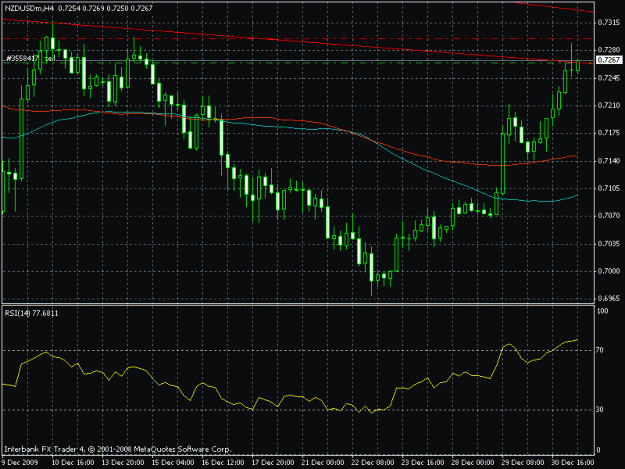Select the red dash-dot horizontal level line
625x469 pixels.
[x=298, y=39]
